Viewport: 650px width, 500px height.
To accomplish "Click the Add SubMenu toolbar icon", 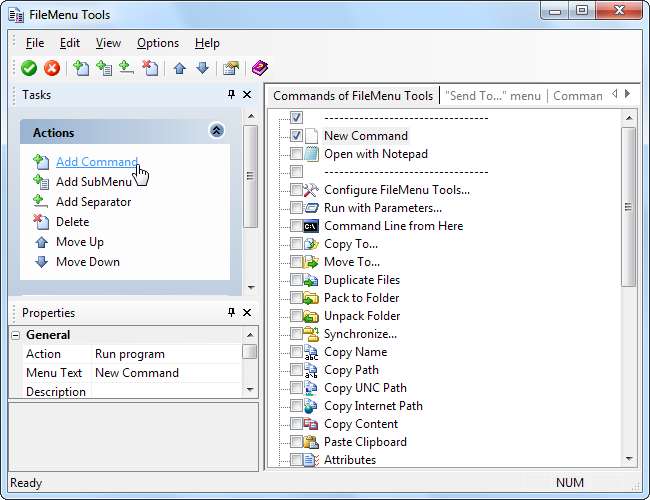I will (x=104, y=69).
